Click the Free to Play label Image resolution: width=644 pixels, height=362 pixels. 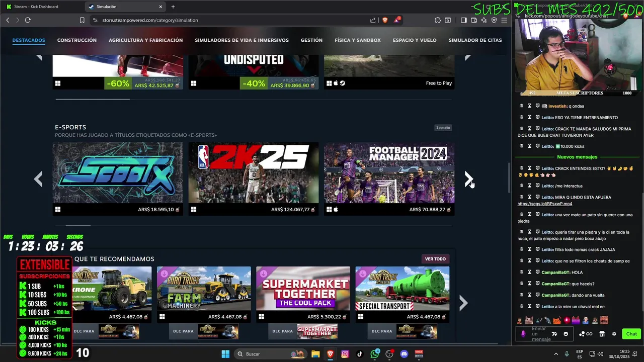tap(439, 83)
